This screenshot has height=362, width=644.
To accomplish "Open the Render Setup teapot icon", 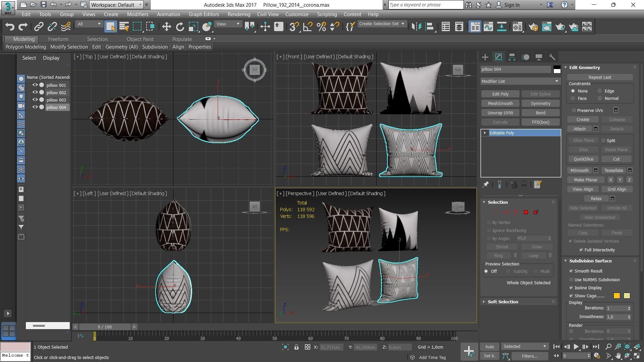I will (533, 26).
